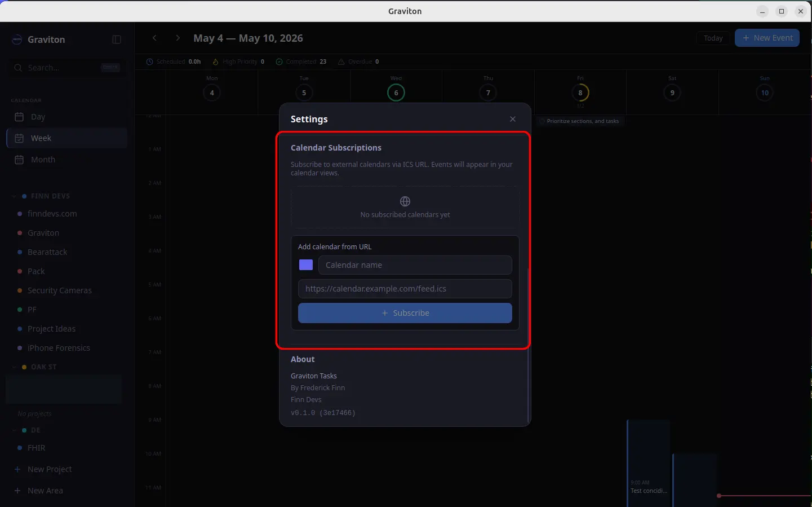
Task: Click the Today button
Action: 713,38
